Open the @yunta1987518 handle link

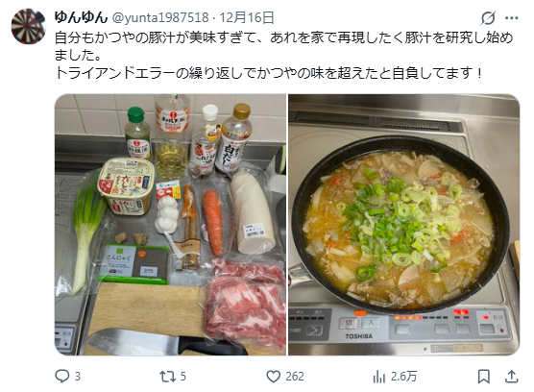[160, 17]
